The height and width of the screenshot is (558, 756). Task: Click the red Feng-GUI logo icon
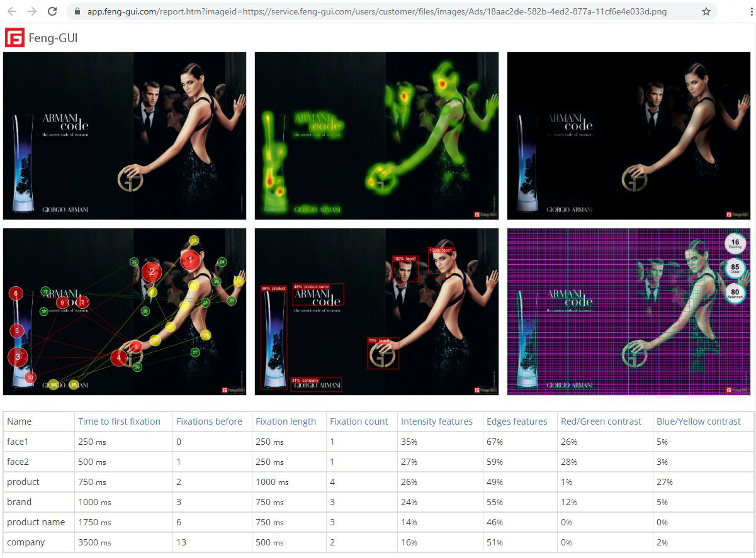tap(14, 38)
